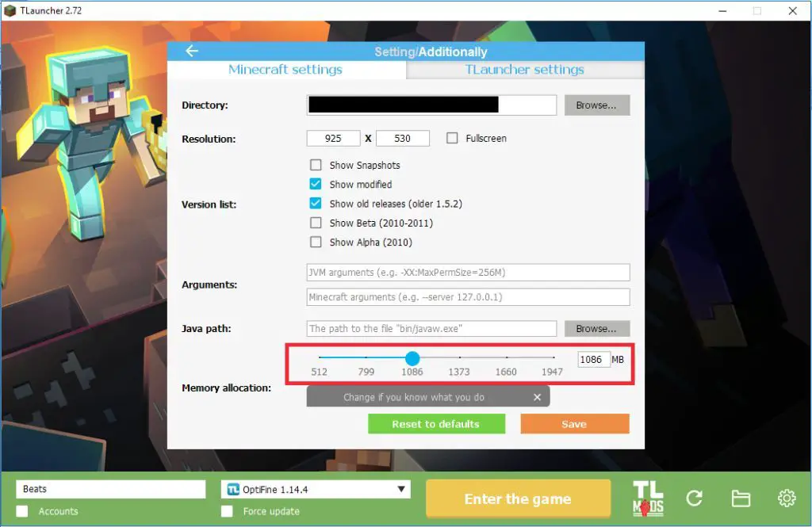Save the settings
This screenshot has height=527, width=812.
[575, 424]
